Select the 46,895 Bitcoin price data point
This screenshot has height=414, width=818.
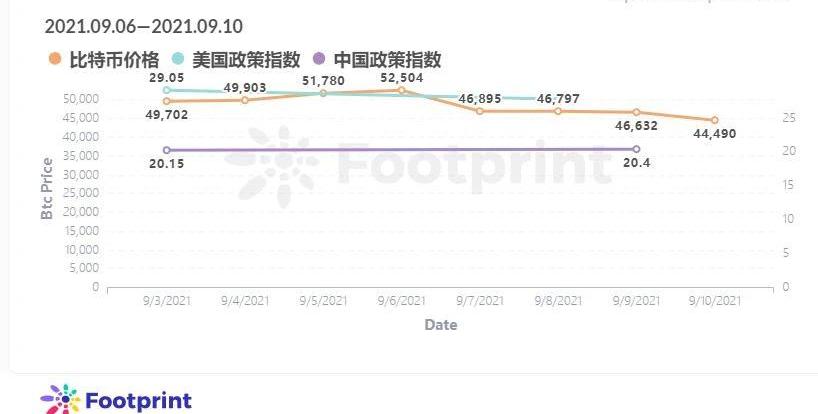point(479,111)
